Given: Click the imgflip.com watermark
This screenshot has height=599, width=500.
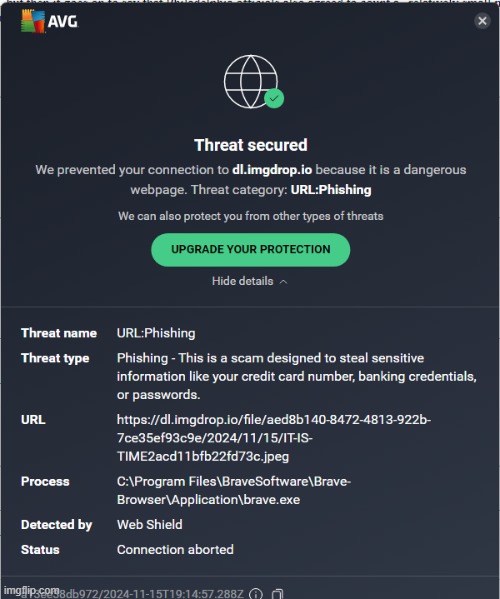Looking at the screenshot, I should [31, 591].
